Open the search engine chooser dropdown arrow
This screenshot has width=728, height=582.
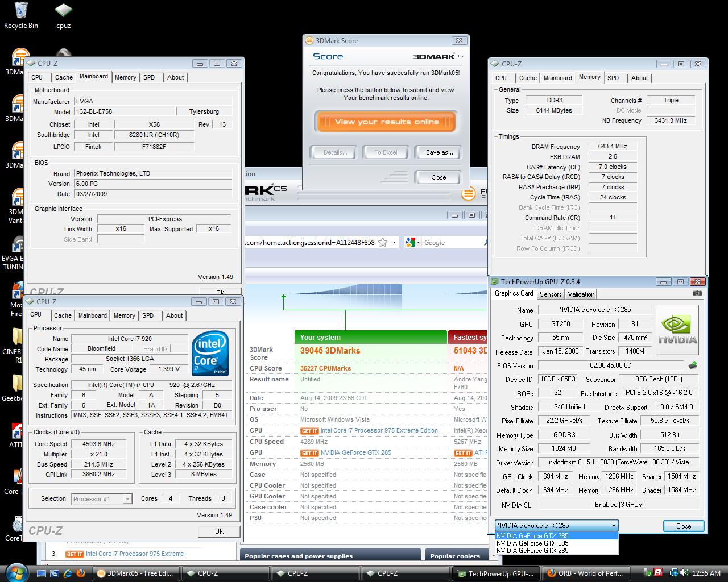[x=419, y=242]
